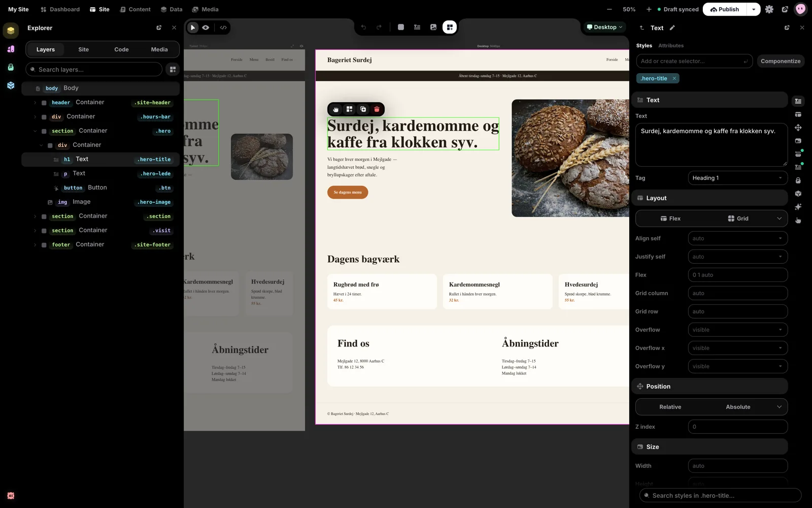Open code view with the brackets icon
Image resolution: width=812 pixels, height=508 pixels.
pos(223,27)
